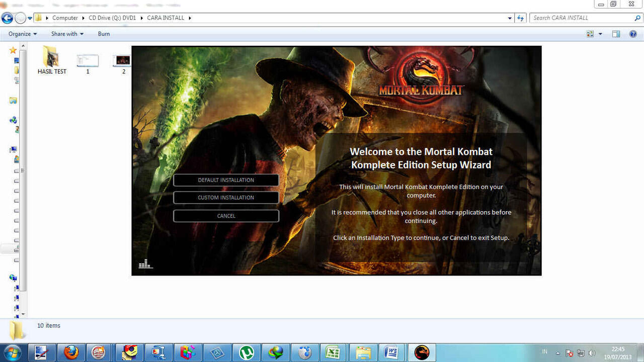
Task: Choose CUSTOM INSTALLATION in the setup wizard
Action: tap(226, 198)
